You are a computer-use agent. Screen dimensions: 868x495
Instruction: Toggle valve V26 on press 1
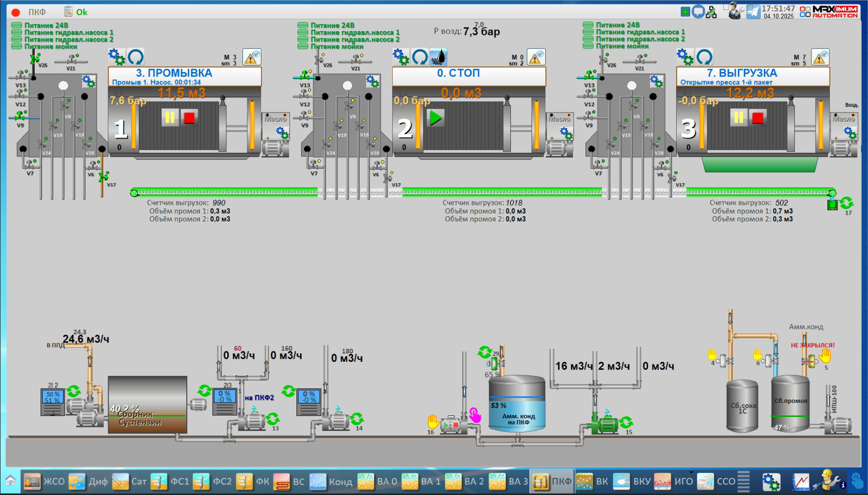[35, 60]
